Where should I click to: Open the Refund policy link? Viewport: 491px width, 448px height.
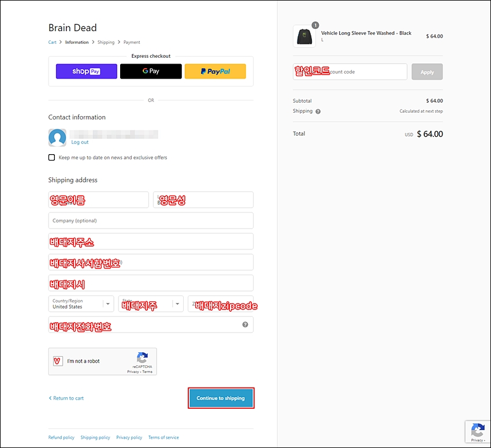tap(61, 438)
